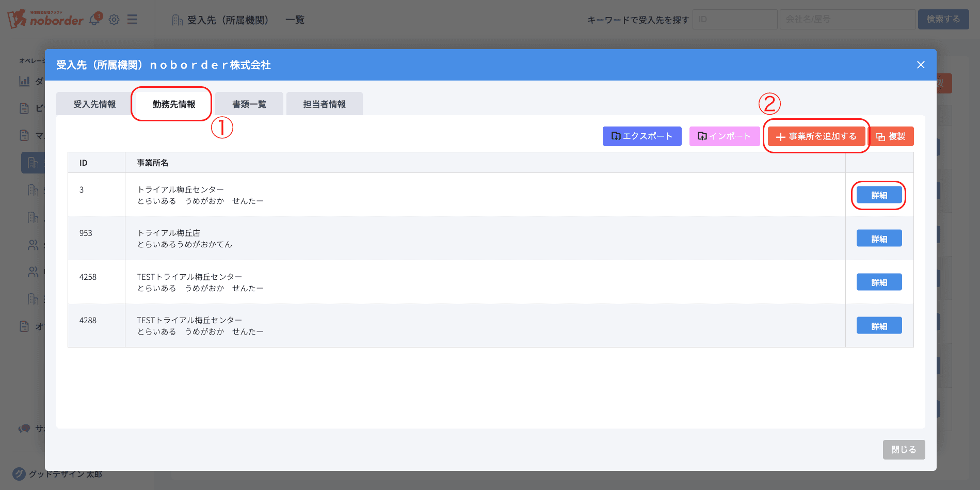Click the support chat bubble icon
Screen dimensions: 980x490
coord(24,429)
